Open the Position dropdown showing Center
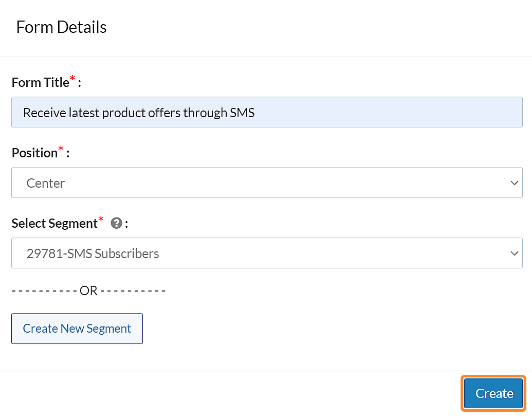532x419 pixels. pyautogui.click(x=267, y=183)
